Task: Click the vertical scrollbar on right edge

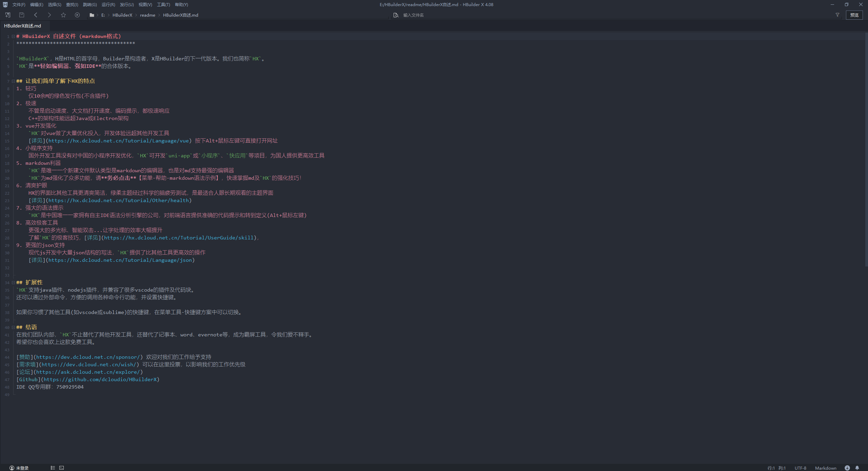Action: (x=866, y=149)
